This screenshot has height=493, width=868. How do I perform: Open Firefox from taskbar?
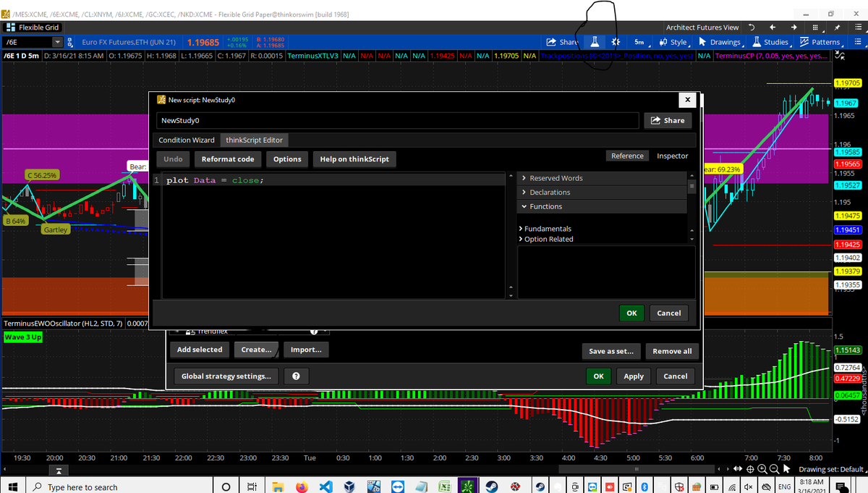[301, 486]
